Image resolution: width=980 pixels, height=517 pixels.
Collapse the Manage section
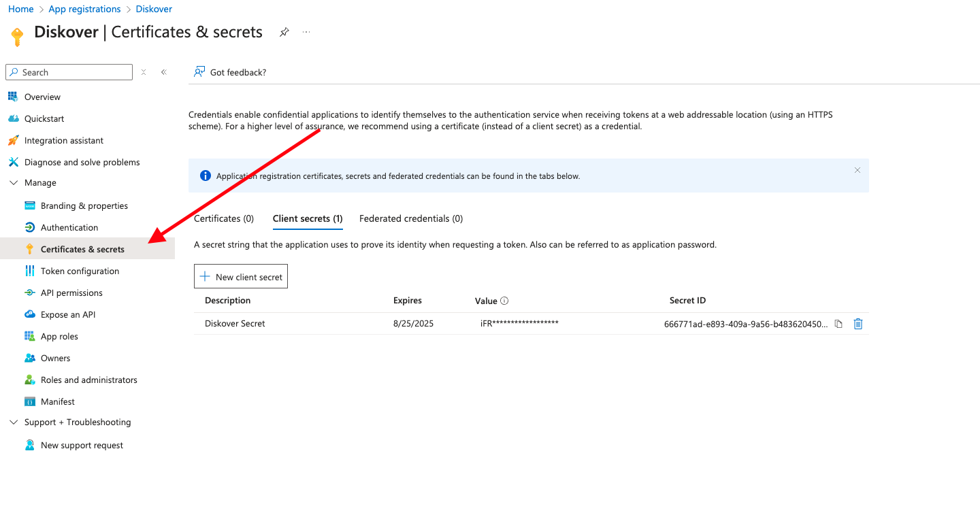(x=13, y=182)
